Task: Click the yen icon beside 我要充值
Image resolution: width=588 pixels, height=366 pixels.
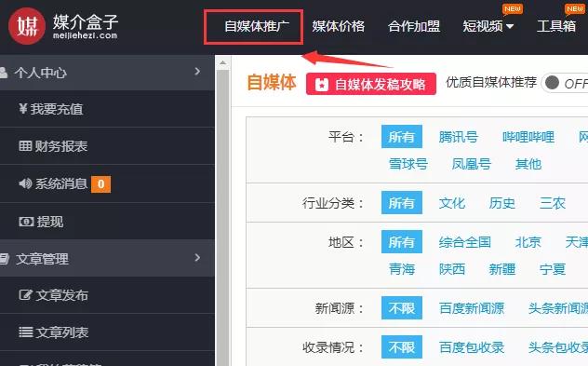Action: tap(23, 109)
